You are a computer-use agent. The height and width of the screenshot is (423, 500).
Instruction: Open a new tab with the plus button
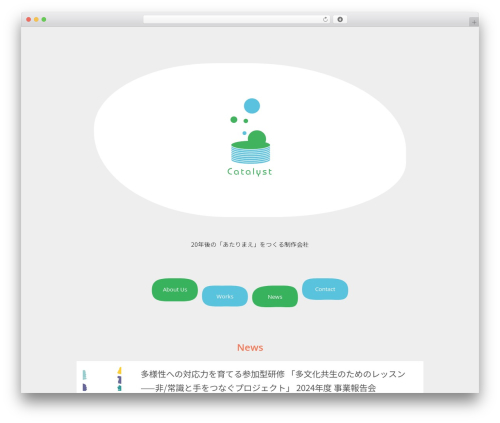[x=474, y=22]
